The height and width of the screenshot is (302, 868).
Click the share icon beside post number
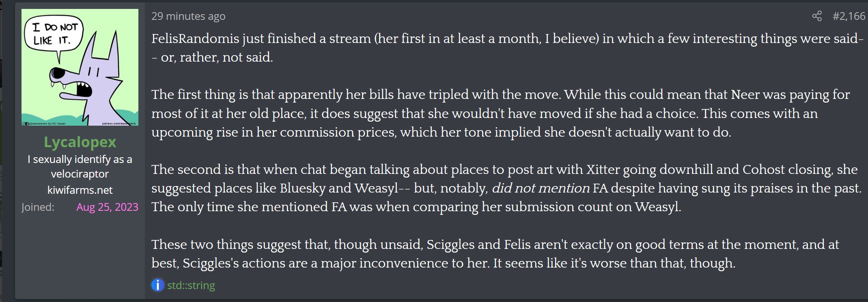(817, 16)
